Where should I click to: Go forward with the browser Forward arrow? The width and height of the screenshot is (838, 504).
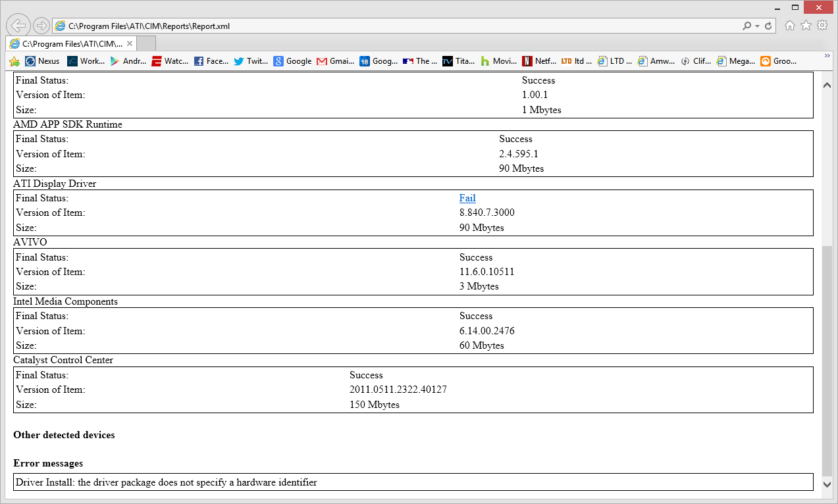click(x=41, y=26)
